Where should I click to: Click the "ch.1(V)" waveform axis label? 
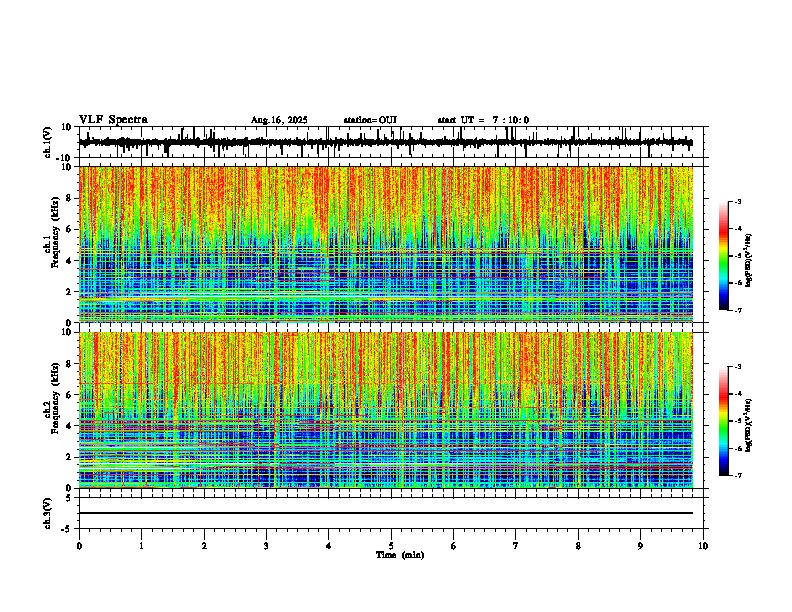click(48, 142)
